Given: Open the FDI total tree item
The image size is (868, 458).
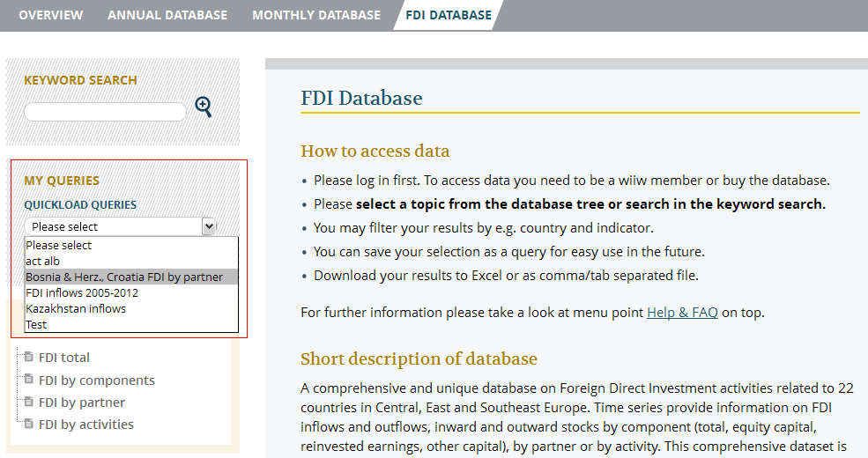Looking at the screenshot, I should point(64,358).
